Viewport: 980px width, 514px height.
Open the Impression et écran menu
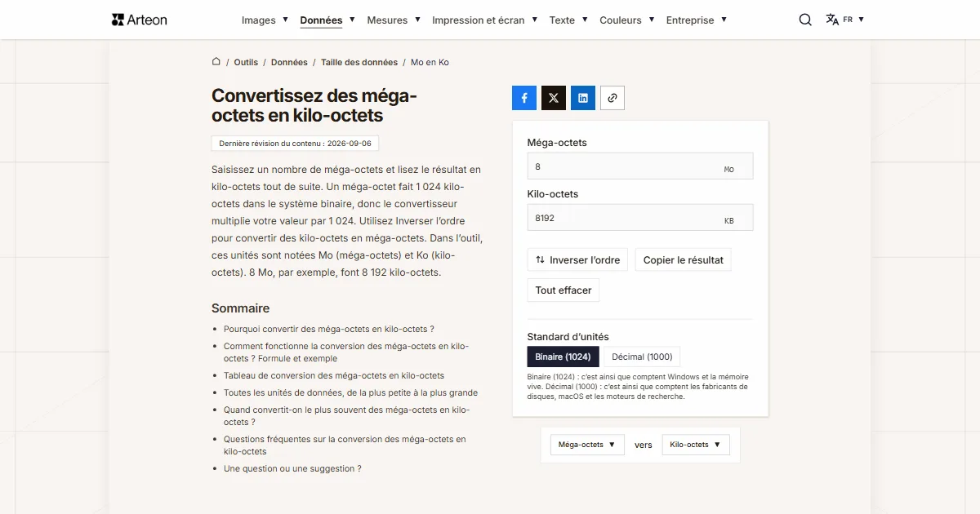click(485, 20)
